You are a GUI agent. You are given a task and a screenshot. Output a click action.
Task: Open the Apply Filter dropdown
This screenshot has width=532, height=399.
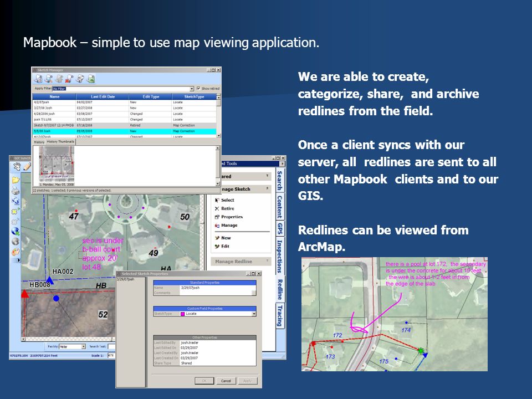pyautogui.click(x=192, y=89)
